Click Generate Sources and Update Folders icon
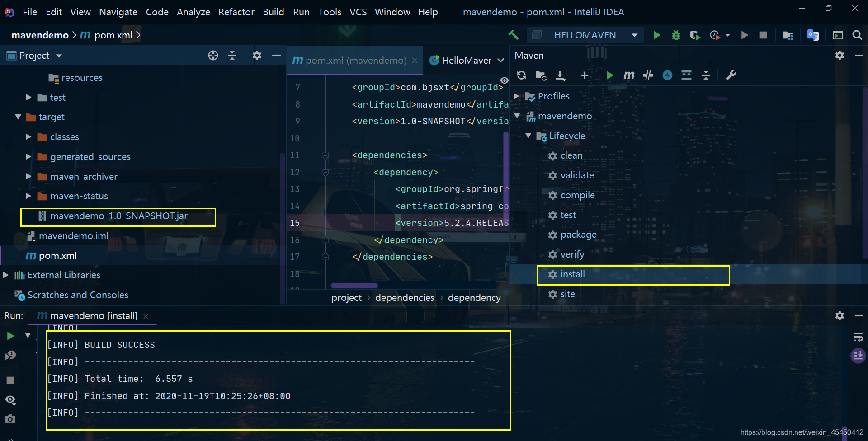The width and height of the screenshot is (868, 441). [541, 75]
